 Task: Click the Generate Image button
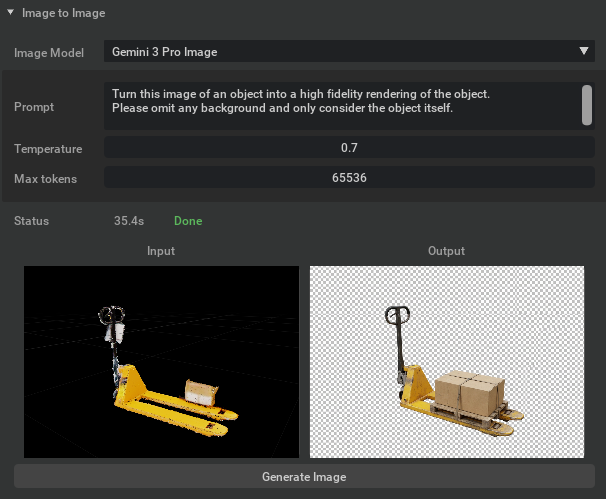click(304, 476)
